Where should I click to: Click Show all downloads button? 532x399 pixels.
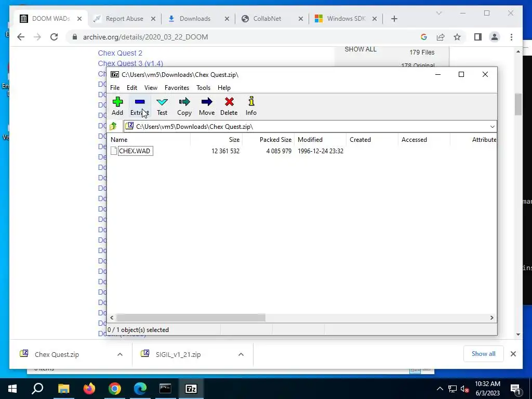(x=484, y=354)
